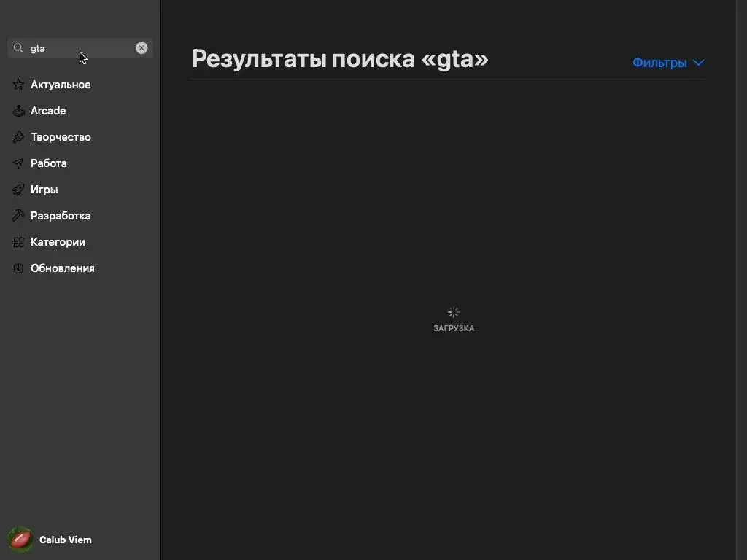The height and width of the screenshot is (560, 747).
Task: Click the ЗАГРУЗКА loading label
Action: click(x=454, y=328)
